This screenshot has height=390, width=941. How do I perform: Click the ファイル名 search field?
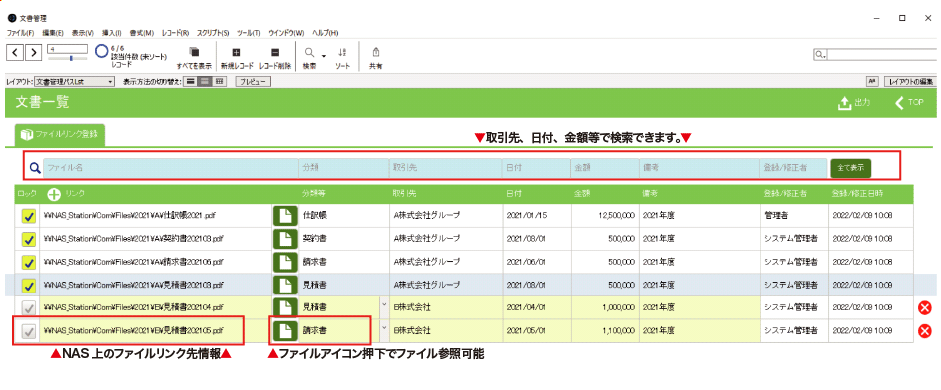[170, 169]
